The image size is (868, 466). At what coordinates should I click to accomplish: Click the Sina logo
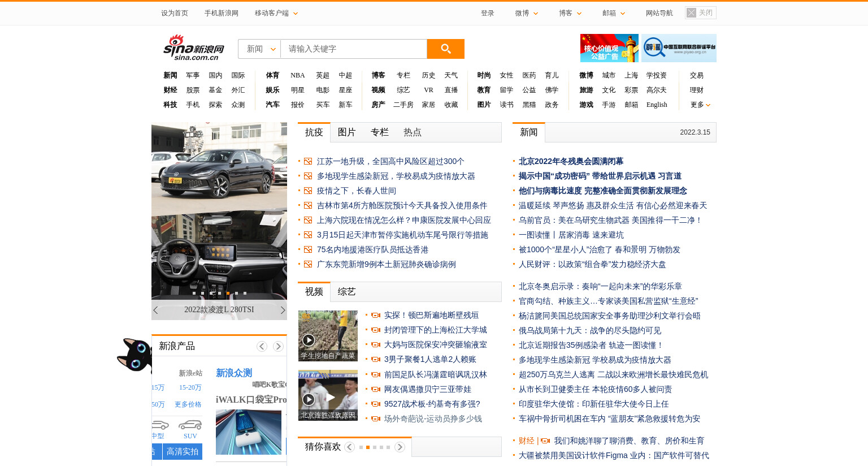click(x=194, y=48)
